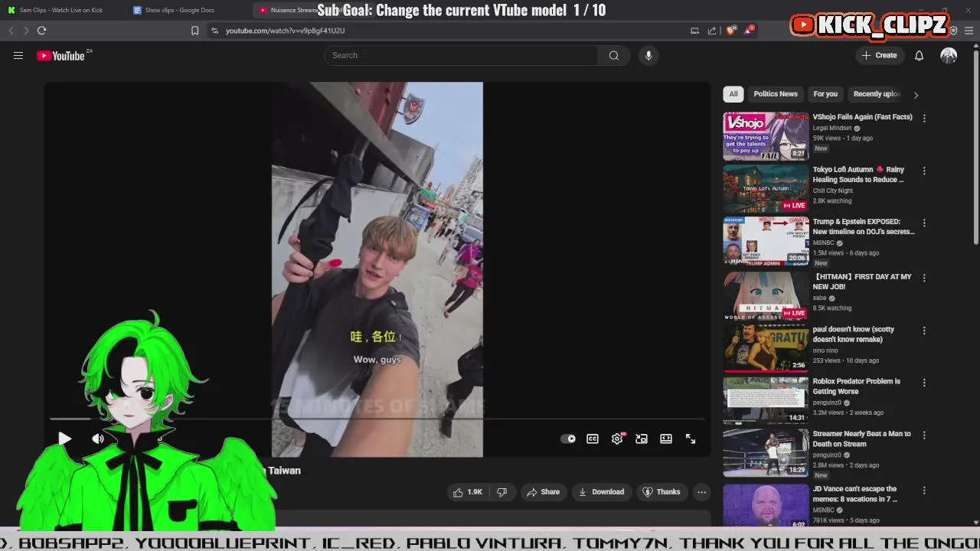Open options for HITMAN FIRST DAY video

point(924,278)
